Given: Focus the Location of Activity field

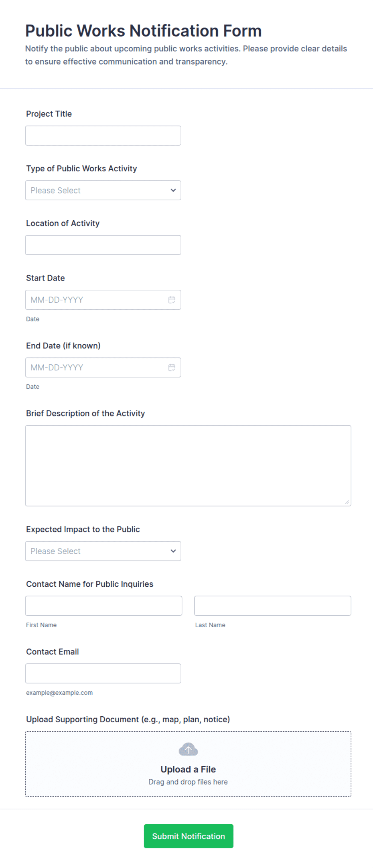Looking at the screenshot, I should coord(103,245).
